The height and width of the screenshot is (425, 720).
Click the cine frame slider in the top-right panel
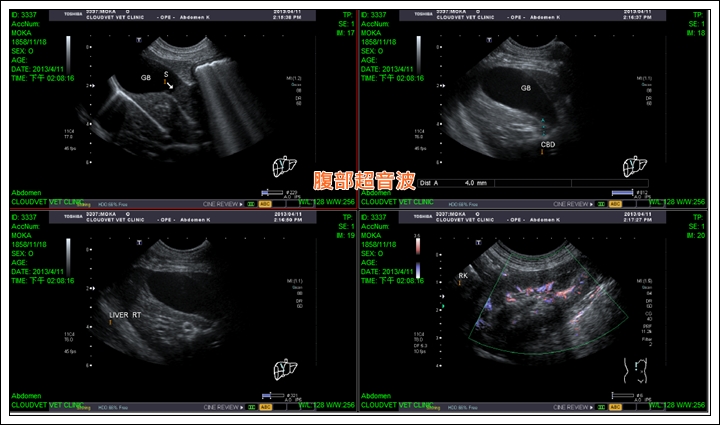[x=622, y=192]
